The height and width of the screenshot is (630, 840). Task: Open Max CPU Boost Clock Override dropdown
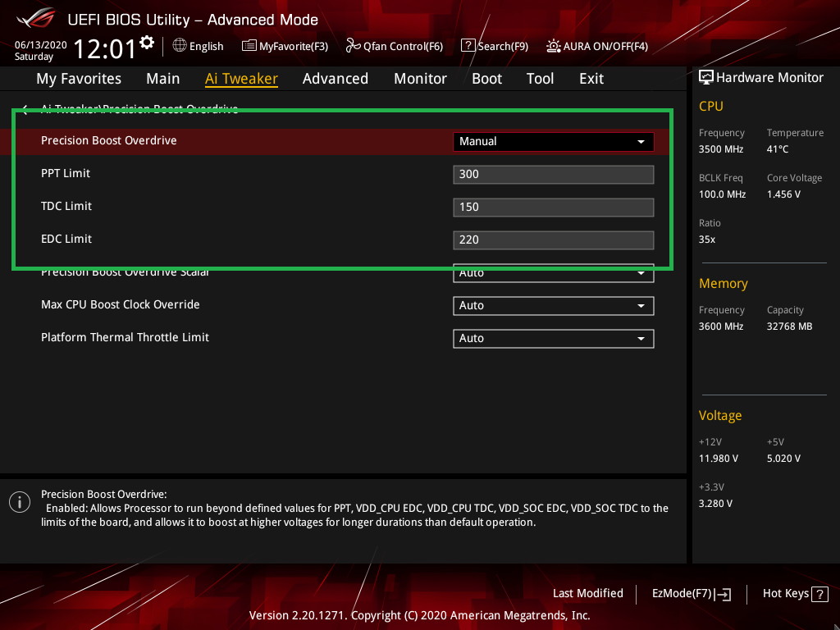(554, 306)
